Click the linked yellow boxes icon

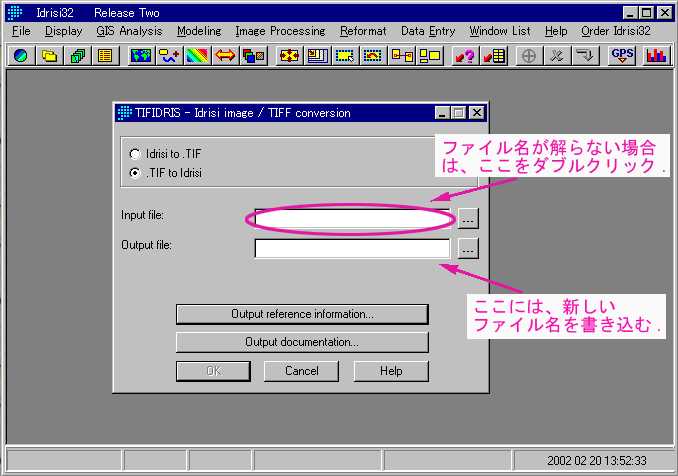click(401, 56)
